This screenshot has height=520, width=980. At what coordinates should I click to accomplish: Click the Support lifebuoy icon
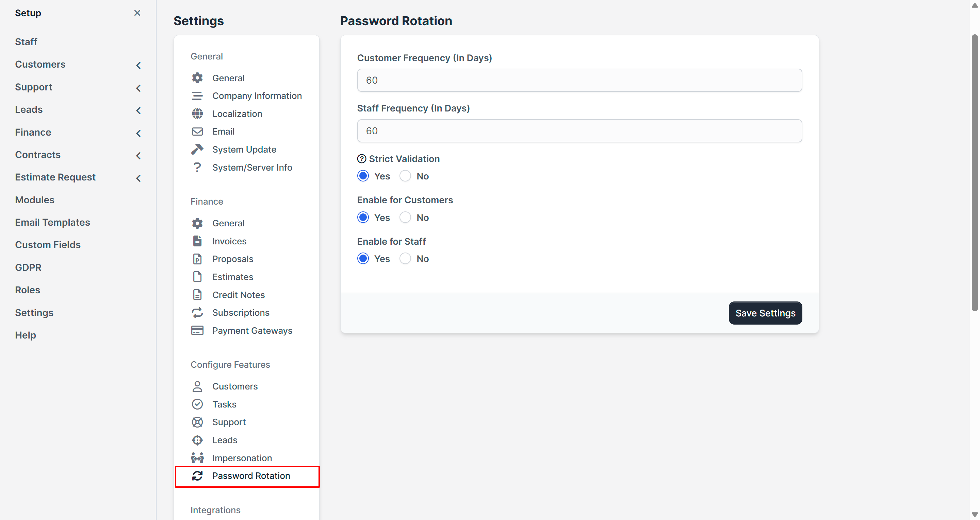[197, 422]
